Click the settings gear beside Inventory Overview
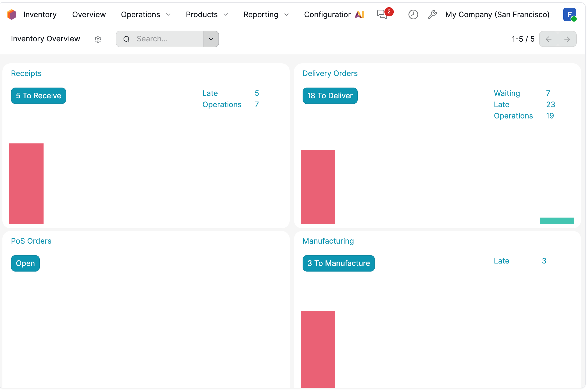Image resolution: width=588 pixels, height=390 pixels. click(x=98, y=39)
